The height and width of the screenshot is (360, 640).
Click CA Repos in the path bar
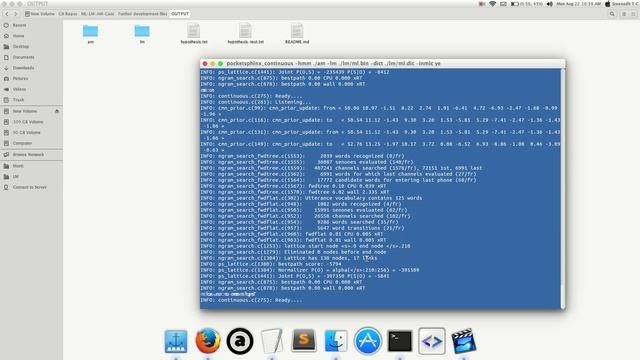click(x=68, y=14)
